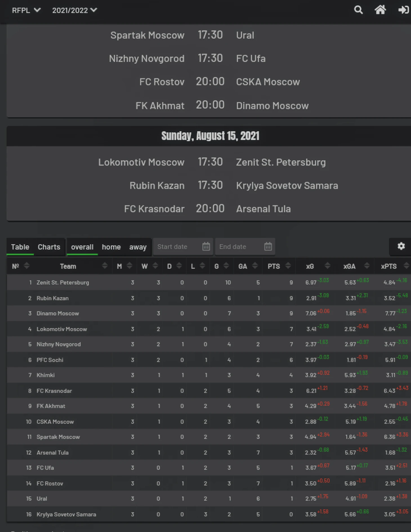Sort table by xG column arrows
This screenshot has width=411, height=532.
pyautogui.click(x=327, y=266)
